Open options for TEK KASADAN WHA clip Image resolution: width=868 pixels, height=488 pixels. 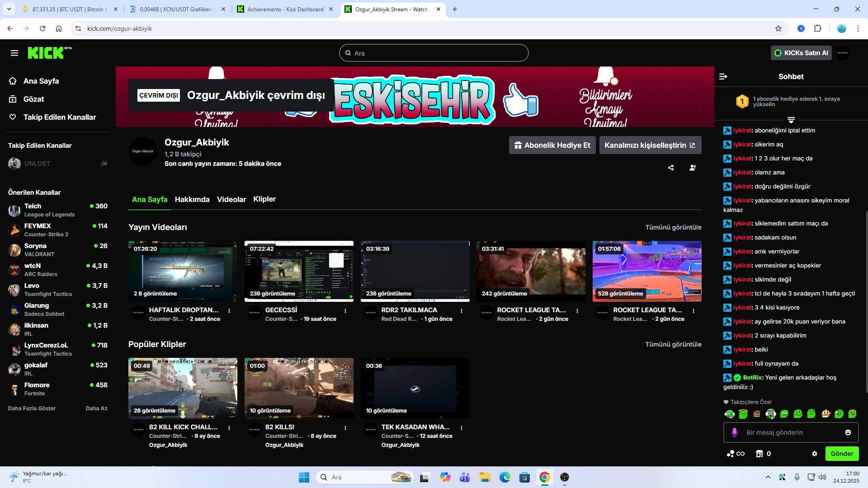click(462, 428)
